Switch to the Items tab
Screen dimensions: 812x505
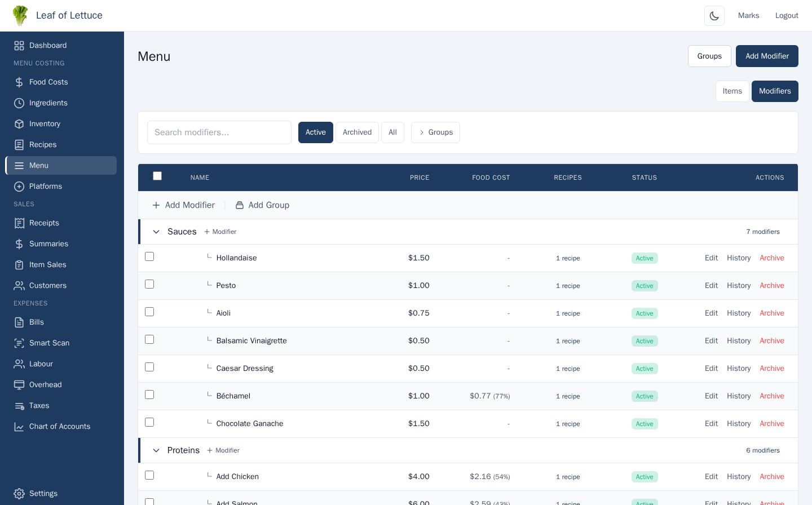point(732,91)
